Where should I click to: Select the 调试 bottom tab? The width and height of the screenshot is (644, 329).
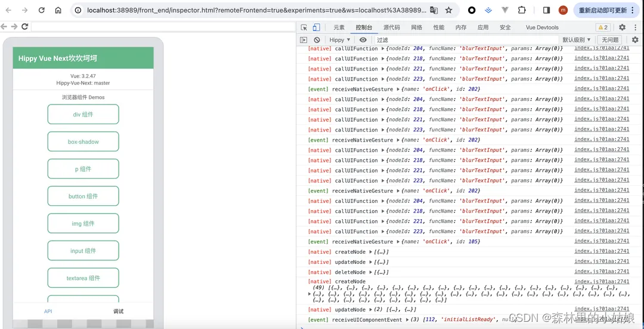[118, 311]
